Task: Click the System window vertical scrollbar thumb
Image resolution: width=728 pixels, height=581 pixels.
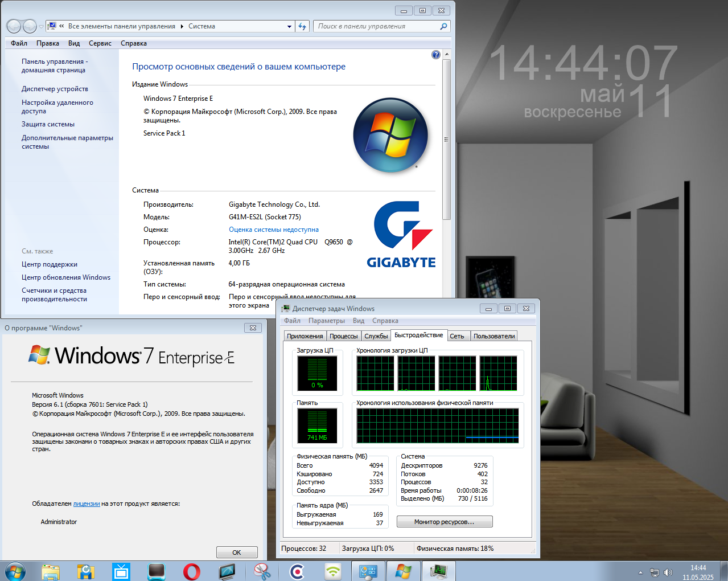Action: [447, 140]
